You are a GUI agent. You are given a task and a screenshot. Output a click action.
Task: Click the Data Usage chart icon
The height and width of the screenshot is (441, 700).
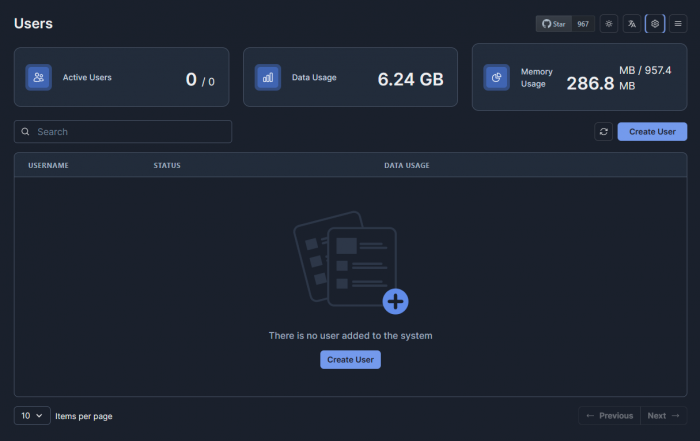click(x=268, y=77)
